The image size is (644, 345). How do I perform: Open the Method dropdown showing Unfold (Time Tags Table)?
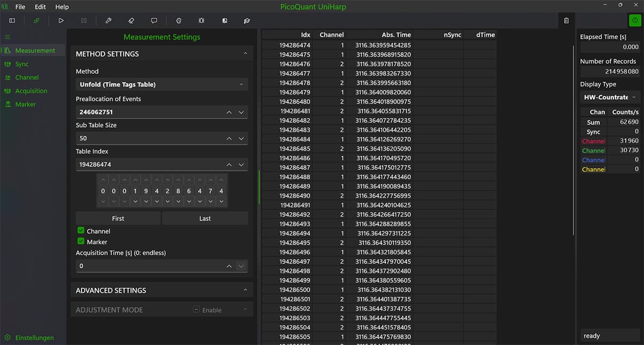point(161,84)
